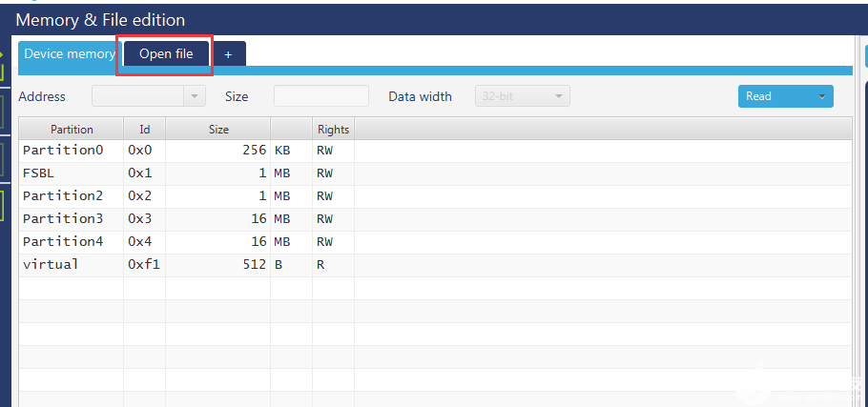
Task: Click size value 16 in Partition3 row
Action: (218, 219)
